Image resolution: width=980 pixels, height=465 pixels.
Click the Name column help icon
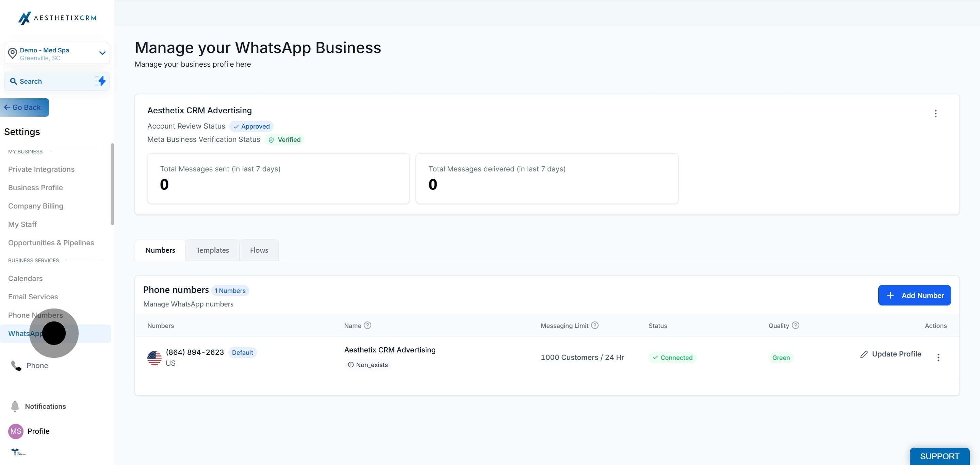367,326
